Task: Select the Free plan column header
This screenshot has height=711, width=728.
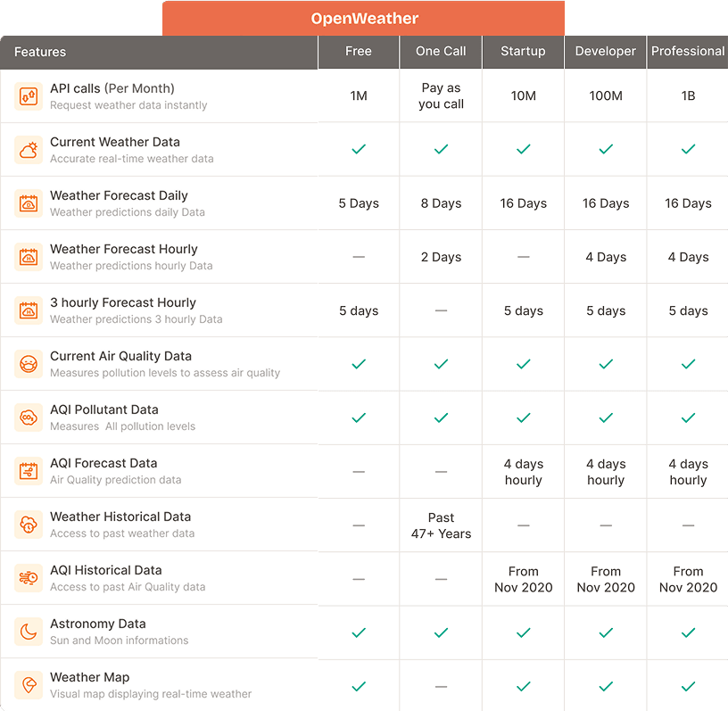Action: [x=359, y=52]
